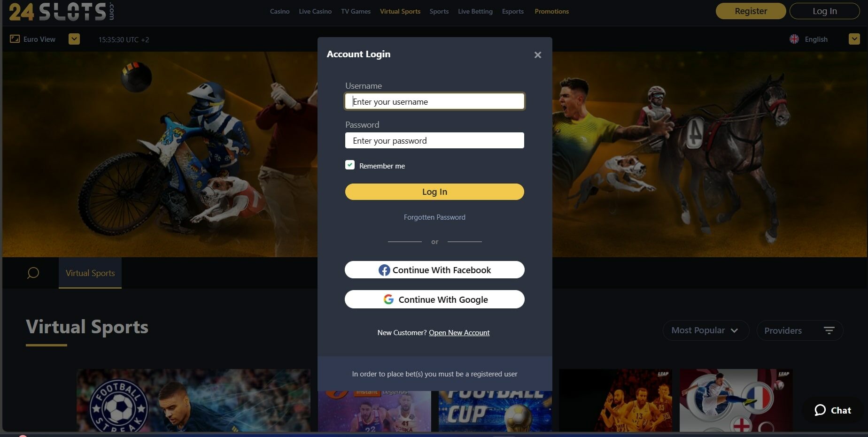
Task: Toggle the Remember me checkbox
Action: [x=350, y=165]
